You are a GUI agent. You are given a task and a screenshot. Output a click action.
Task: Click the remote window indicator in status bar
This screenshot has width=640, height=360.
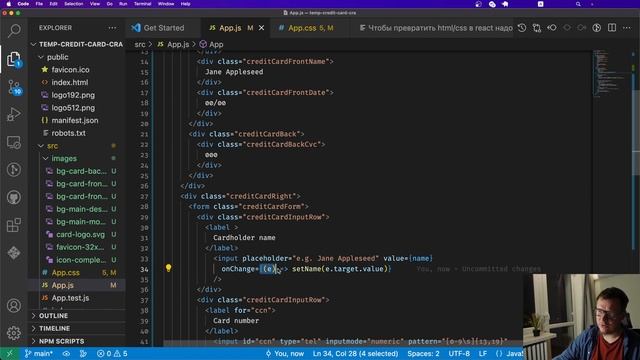pos(9,353)
